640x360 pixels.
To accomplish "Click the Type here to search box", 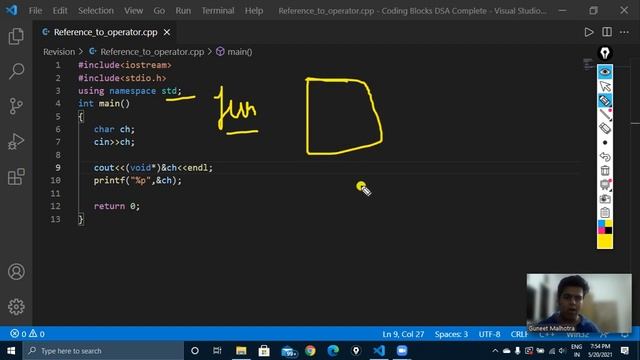I will 103,351.
